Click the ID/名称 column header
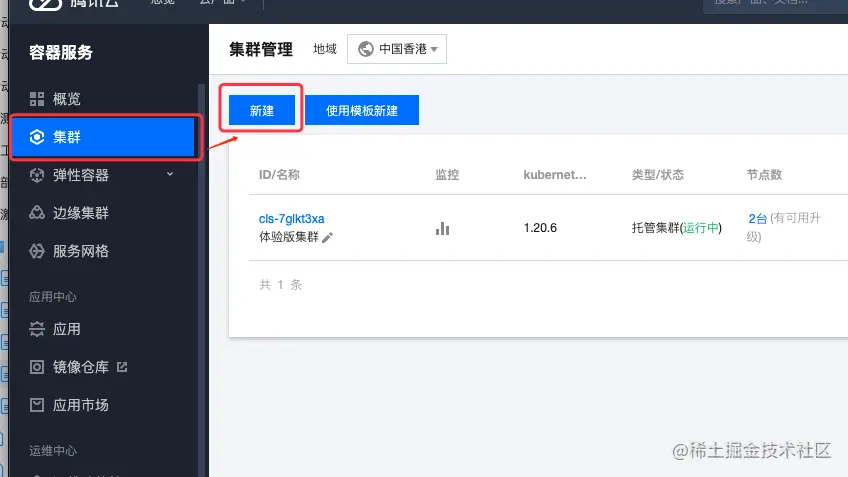 [279, 175]
